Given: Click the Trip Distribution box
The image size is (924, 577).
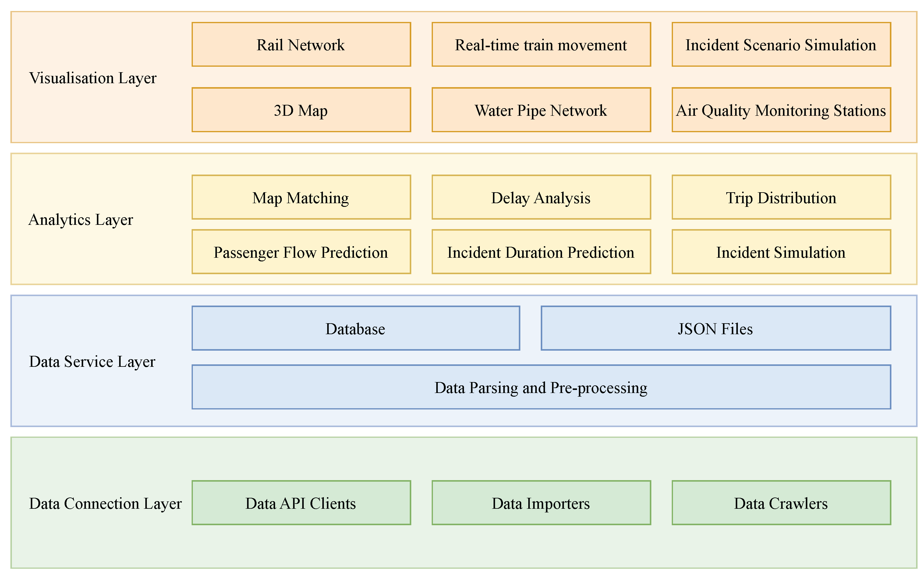Looking at the screenshot, I should tap(781, 197).
